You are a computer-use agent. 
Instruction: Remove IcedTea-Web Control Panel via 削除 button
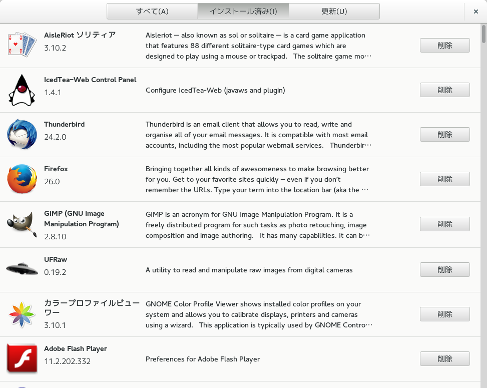click(445, 90)
